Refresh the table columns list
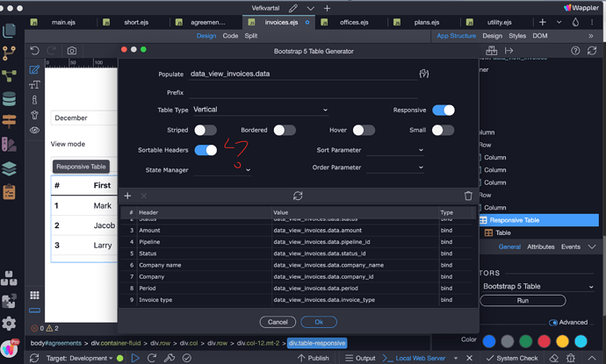This screenshot has height=364, width=606. click(x=298, y=196)
